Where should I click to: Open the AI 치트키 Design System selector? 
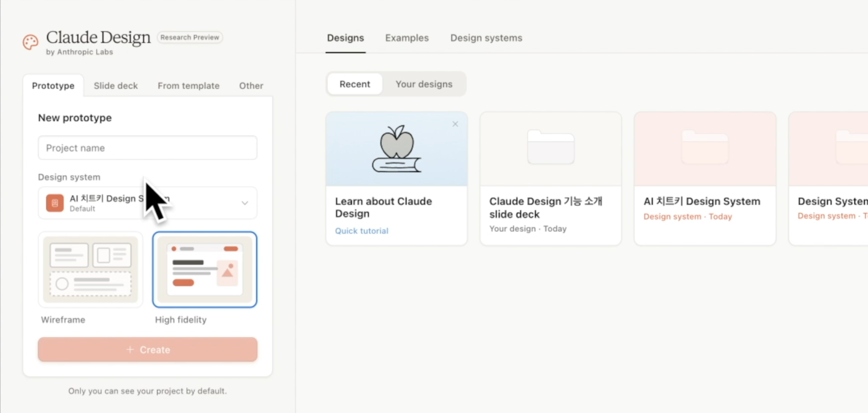tap(148, 203)
